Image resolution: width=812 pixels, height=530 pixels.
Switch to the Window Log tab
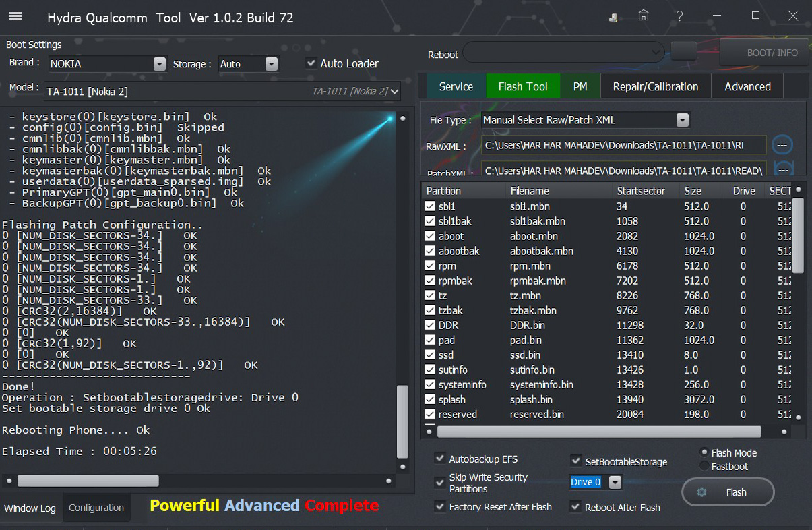(30, 508)
